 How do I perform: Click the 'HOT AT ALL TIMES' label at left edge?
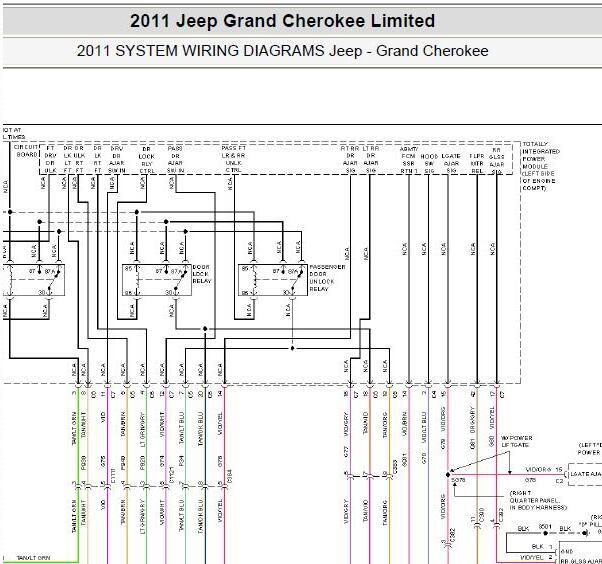click(x=13, y=133)
